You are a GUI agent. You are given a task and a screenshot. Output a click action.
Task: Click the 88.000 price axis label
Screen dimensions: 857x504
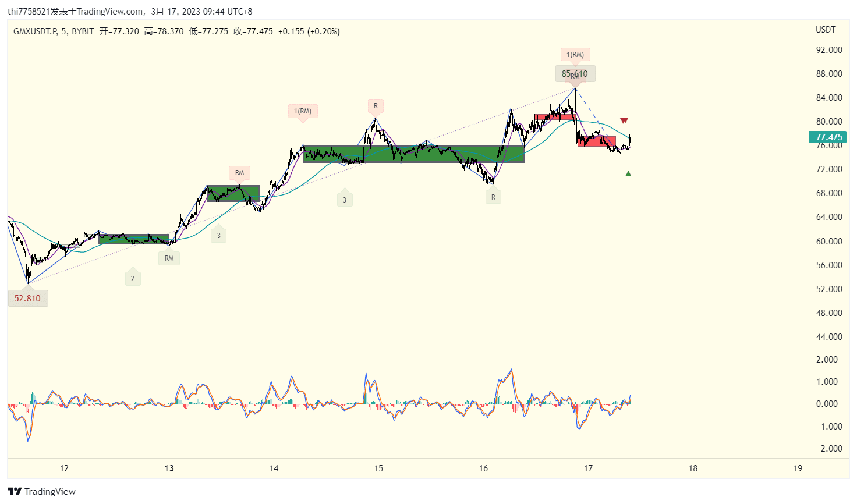tap(829, 74)
